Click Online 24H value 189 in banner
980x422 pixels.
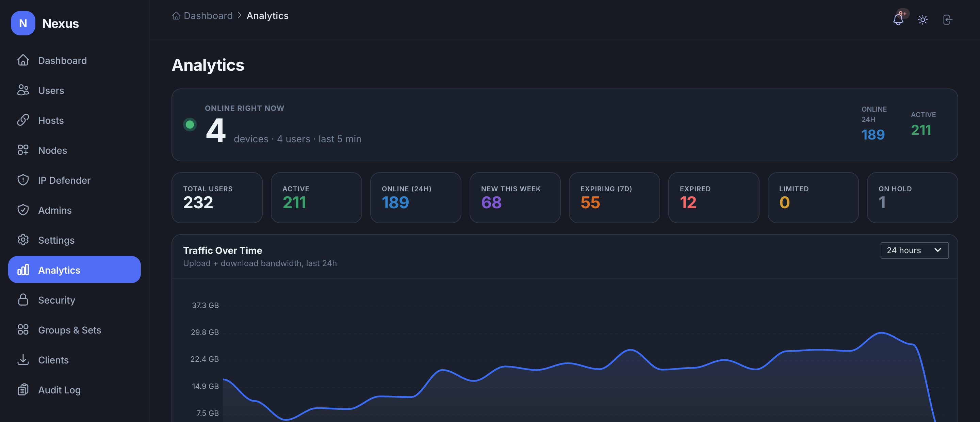[873, 135]
